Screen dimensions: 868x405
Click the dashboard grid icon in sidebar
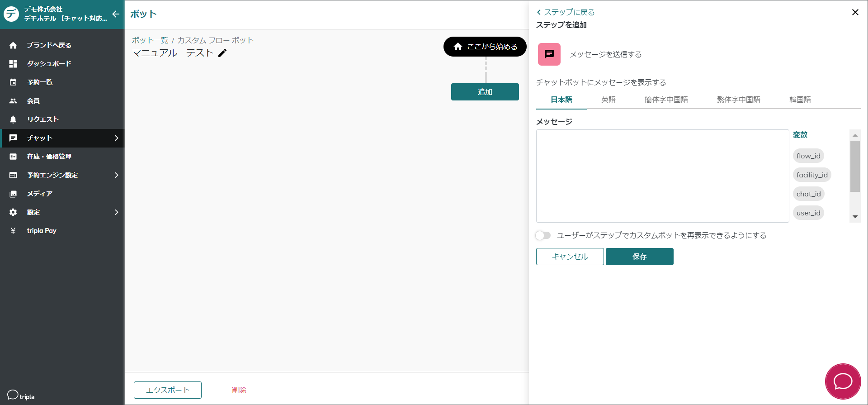point(13,64)
